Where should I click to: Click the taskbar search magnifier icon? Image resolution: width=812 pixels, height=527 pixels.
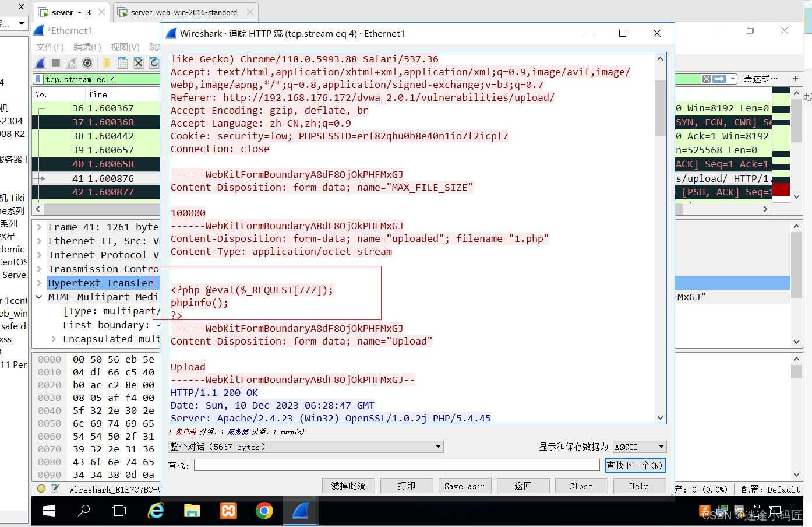click(84, 511)
